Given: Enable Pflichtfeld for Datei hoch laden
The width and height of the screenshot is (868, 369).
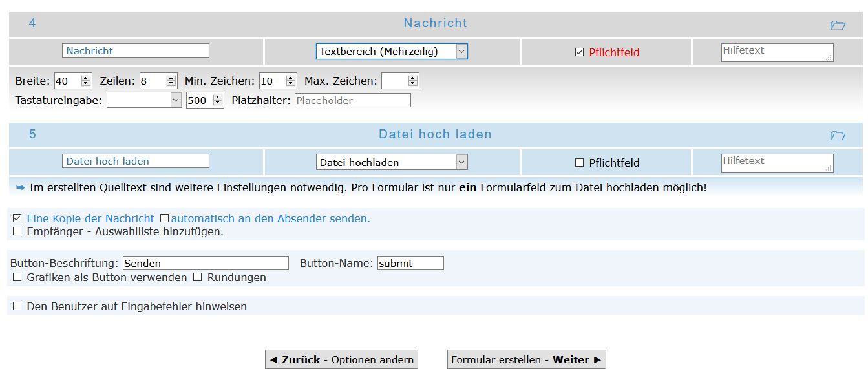Looking at the screenshot, I should coord(579,163).
